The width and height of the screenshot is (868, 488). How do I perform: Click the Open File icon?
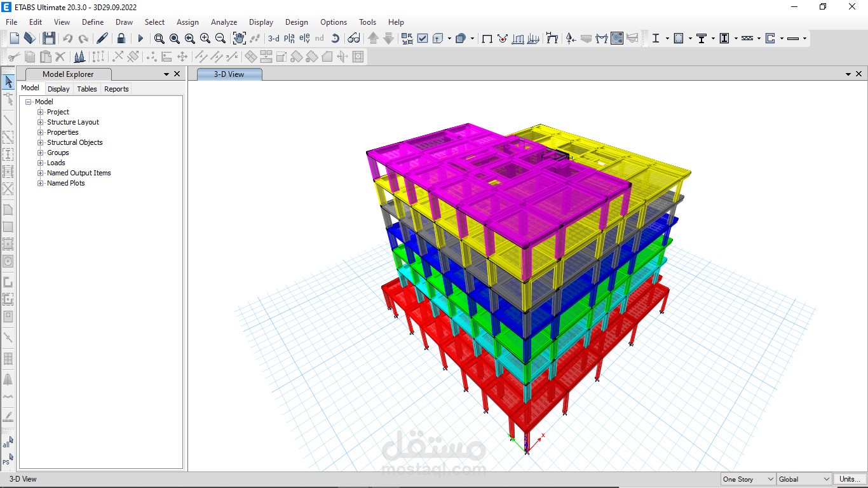pyautogui.click(x=29, y=38)
